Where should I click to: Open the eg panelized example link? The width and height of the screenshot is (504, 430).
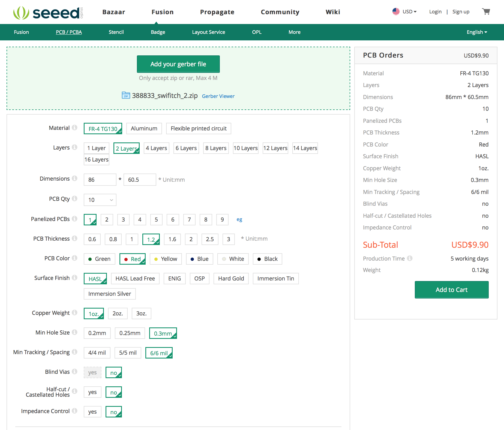click(x=239, y=220)
